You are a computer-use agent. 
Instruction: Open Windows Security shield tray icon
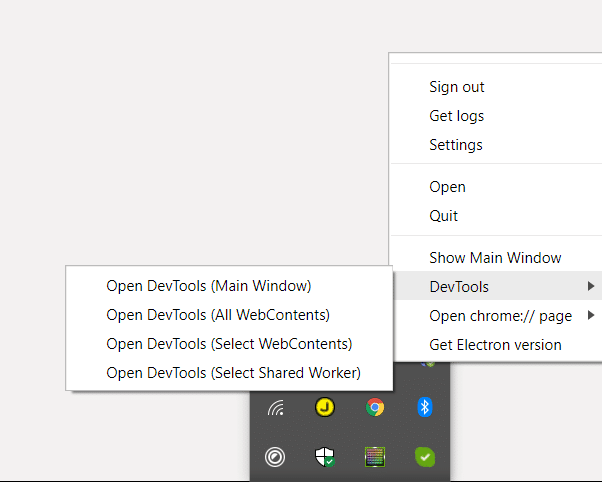click(x=325, y=457)
